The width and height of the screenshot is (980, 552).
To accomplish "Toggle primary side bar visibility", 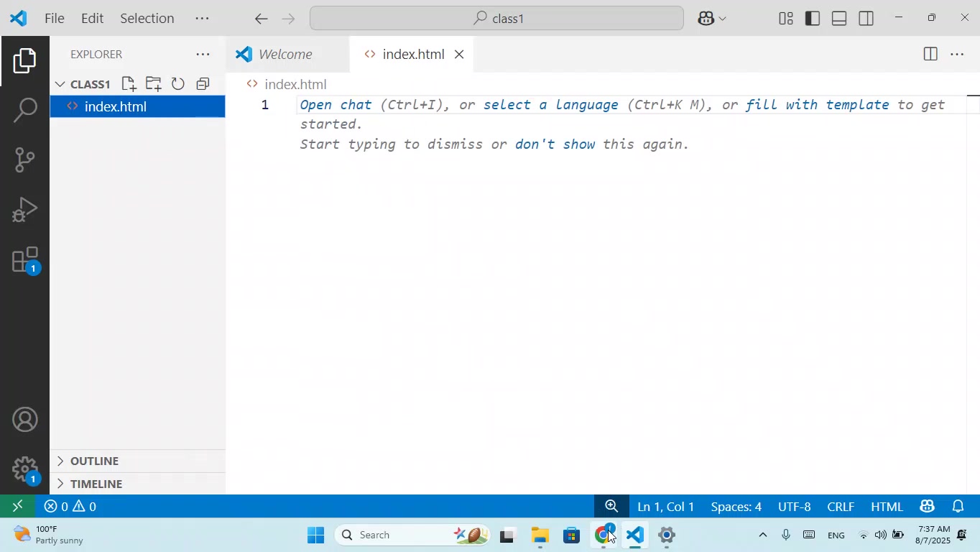I will (813, 19).
